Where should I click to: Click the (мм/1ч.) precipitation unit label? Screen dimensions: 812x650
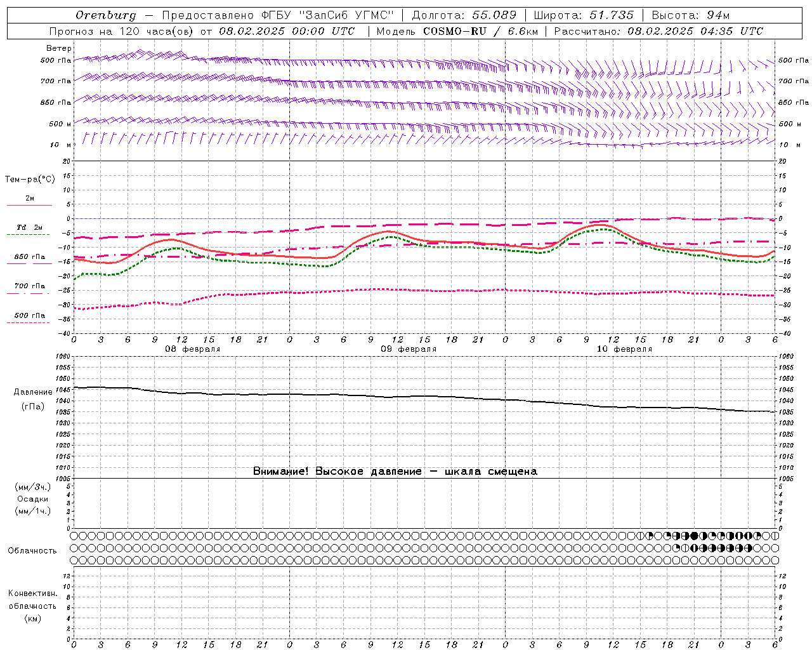coord(33,511)
